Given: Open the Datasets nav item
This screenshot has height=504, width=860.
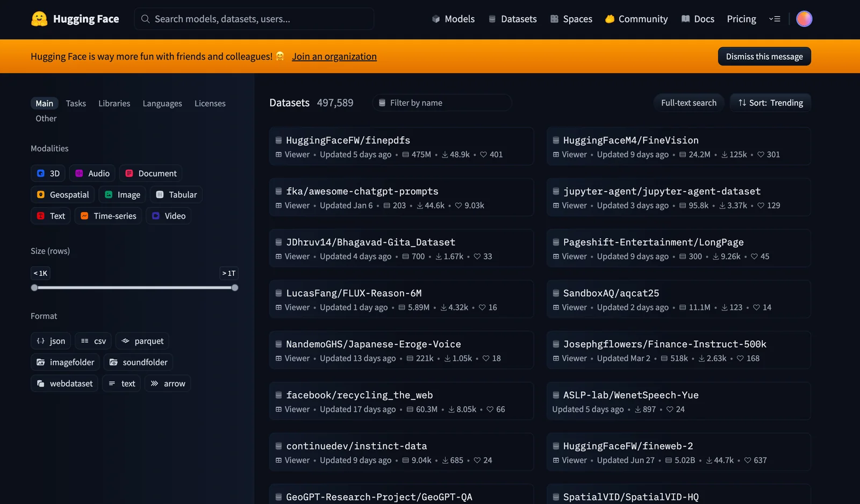Looking at the screenshot, I should coord(513,19).
